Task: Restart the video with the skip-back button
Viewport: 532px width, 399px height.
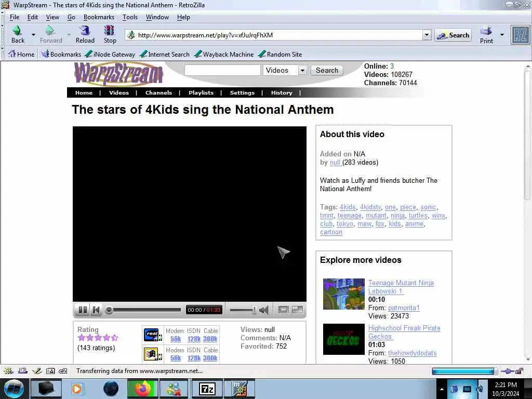Action: pos(96,310)
